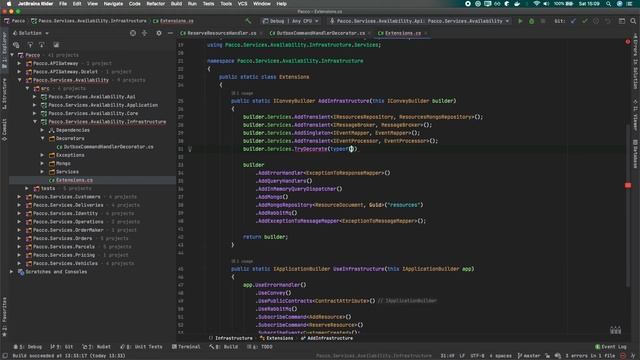Expand the Mongo folder
Viewport: 640px width, 360px height.
coord(42,163)
